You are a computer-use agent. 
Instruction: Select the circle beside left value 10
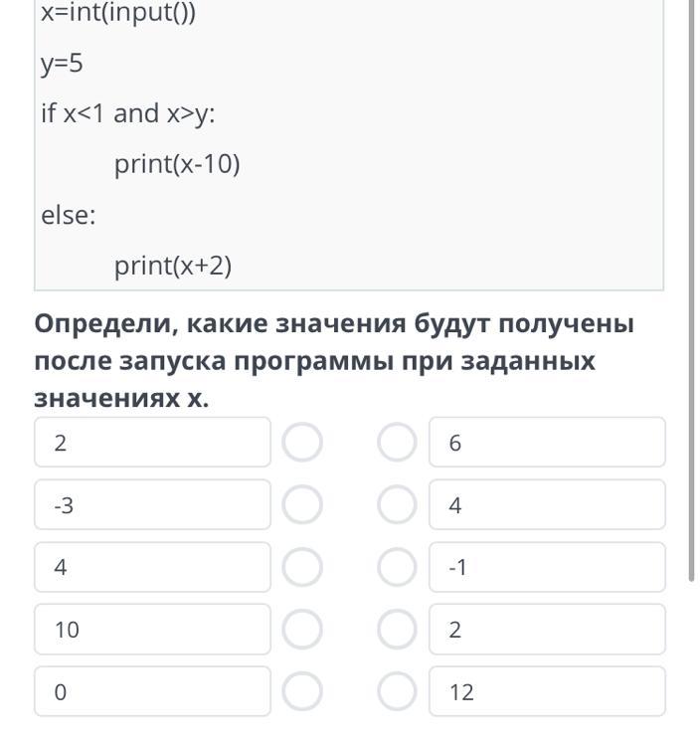click(302, 630)
